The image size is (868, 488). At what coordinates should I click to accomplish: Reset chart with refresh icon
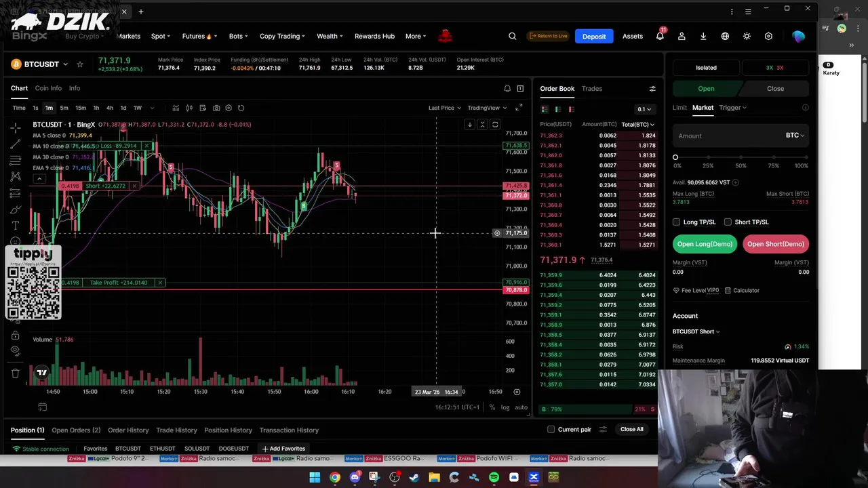[x=241, y=108]
